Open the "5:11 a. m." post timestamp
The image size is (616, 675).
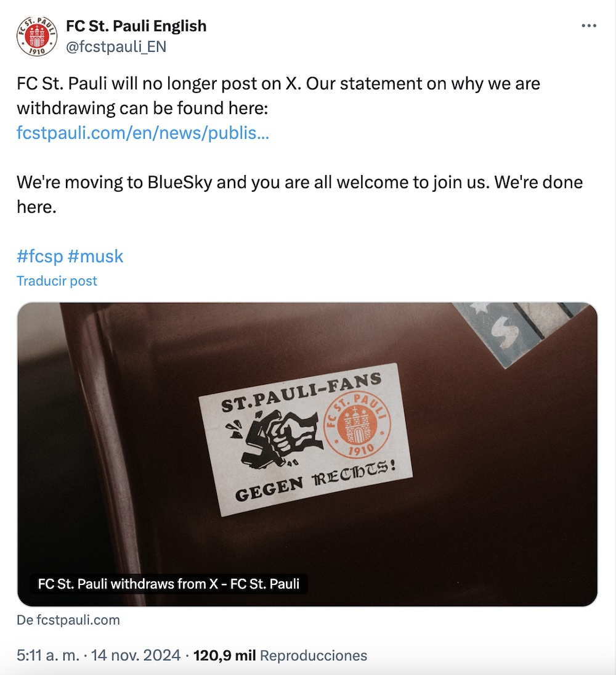pos(47,655)
